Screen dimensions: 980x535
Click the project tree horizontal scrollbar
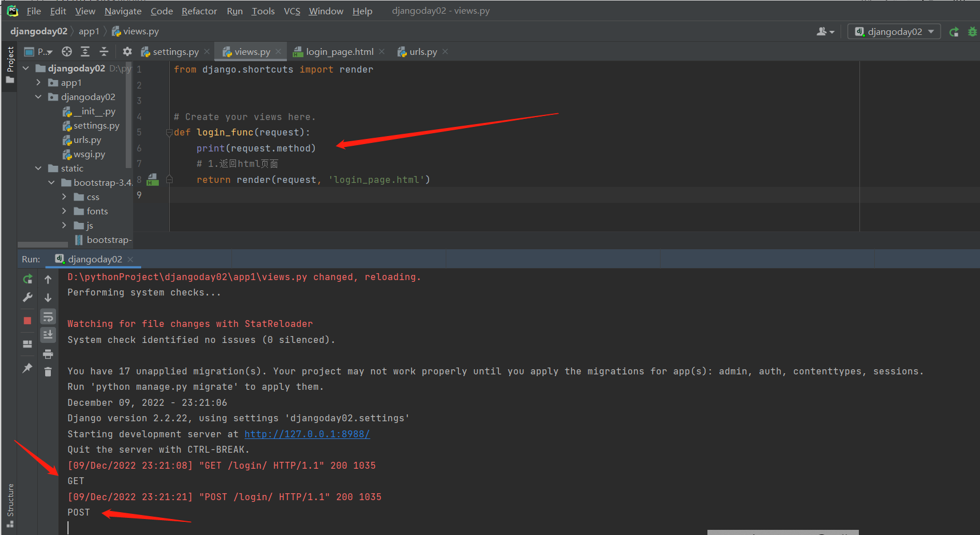[x=43, y=245]
